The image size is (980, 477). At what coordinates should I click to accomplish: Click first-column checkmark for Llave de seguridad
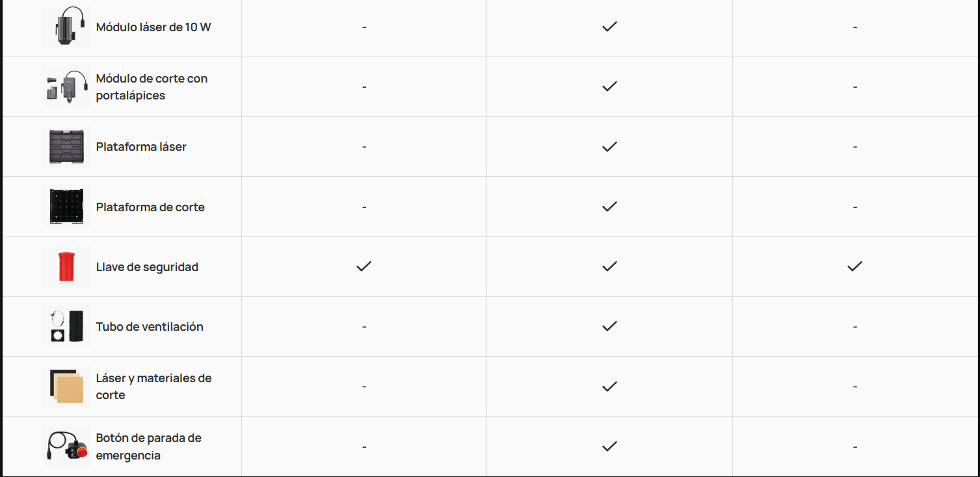[x=364, y=266]
